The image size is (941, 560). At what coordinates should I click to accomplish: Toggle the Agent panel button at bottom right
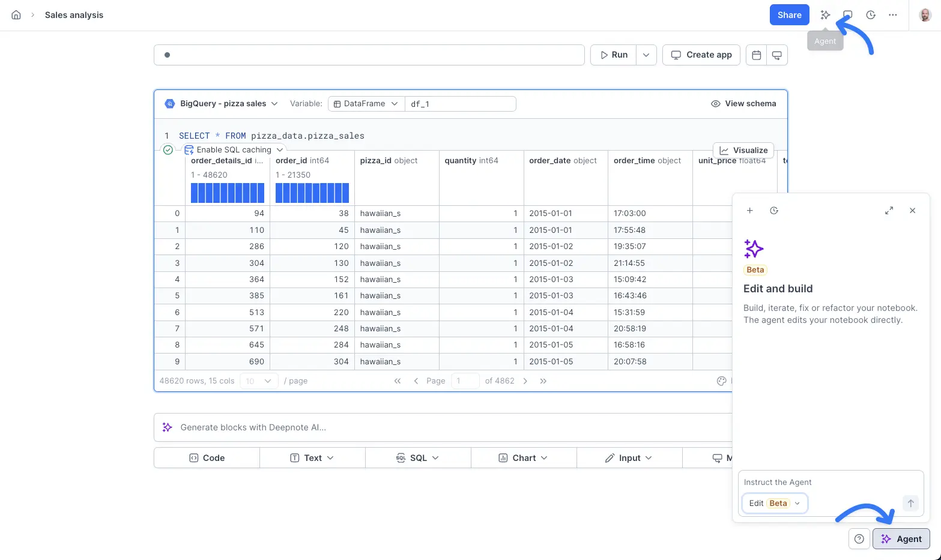click(x=901, y=539)
